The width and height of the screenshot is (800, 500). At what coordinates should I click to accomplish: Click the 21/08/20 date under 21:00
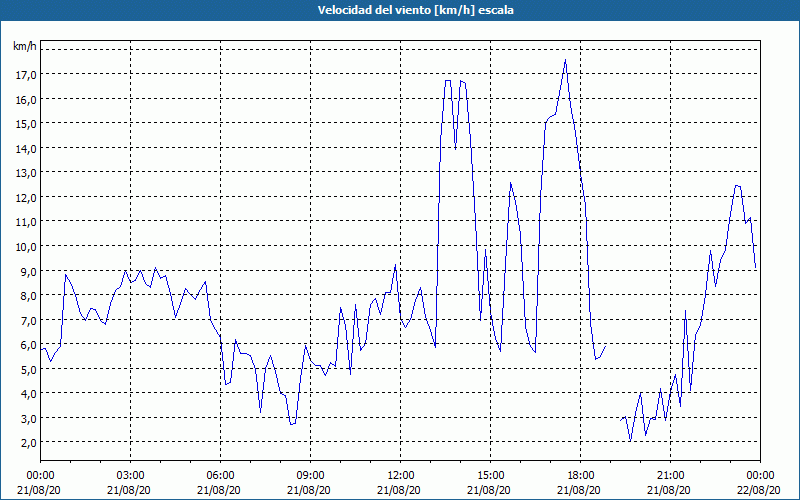tap(669, 490)
